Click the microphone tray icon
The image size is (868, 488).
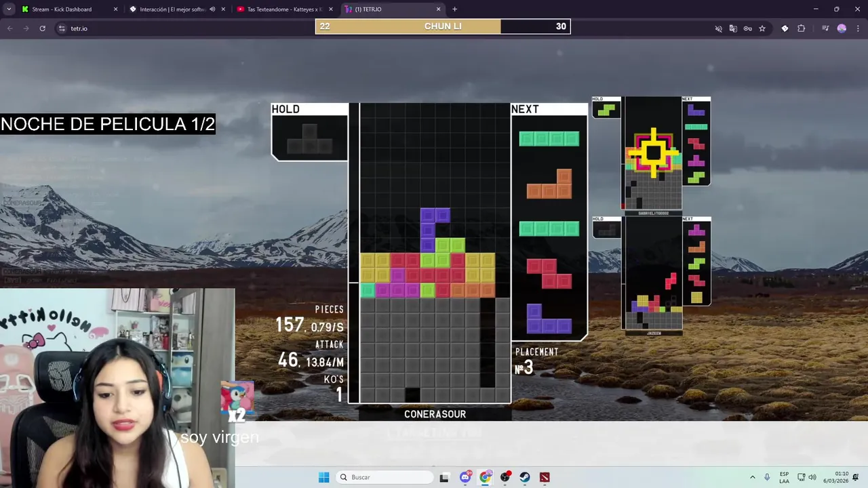coord(767,477)
